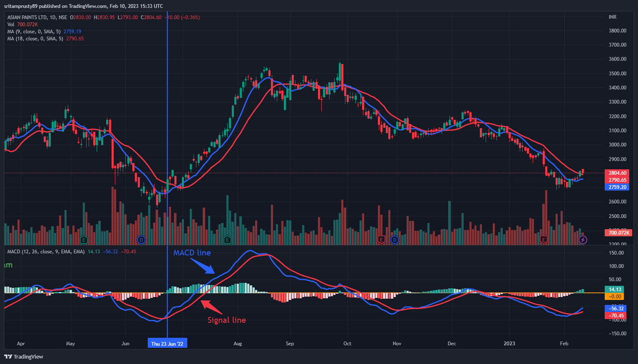Image resolution: width=638 pixels, height=364 pixels.
Task: Click the orange -0.00 tag on the MACD scale
Action: click(x=614, y=297)
